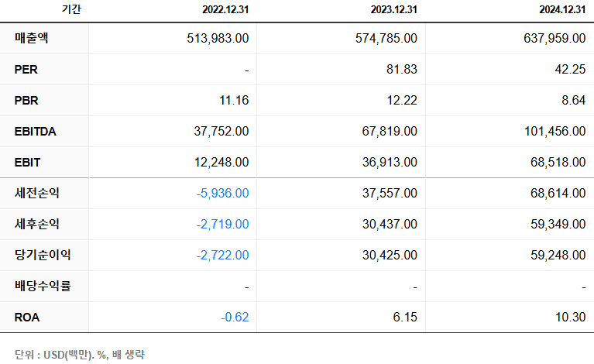Click the 637,959.00 revenue value
This screenshot has width=594, height=364.
555,38
